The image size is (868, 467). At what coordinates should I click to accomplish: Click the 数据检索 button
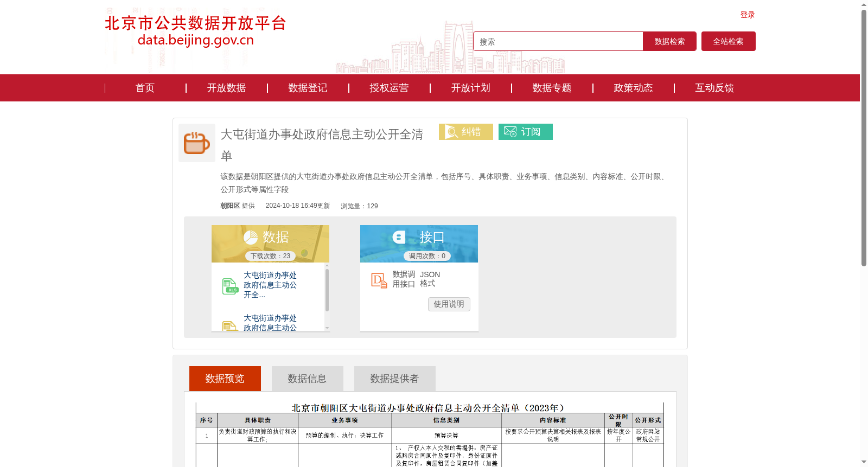click(x=669, y=41)
